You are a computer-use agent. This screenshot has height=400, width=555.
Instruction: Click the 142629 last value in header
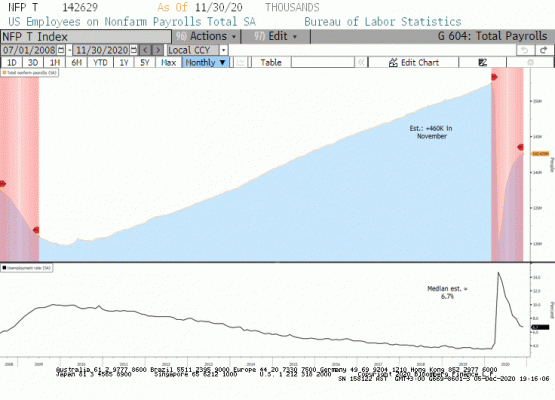(80, 7)
